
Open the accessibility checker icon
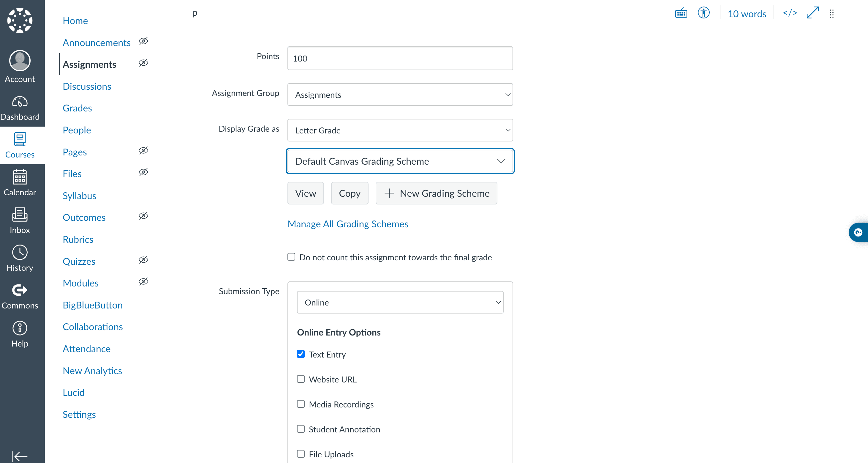coord(703,13)
